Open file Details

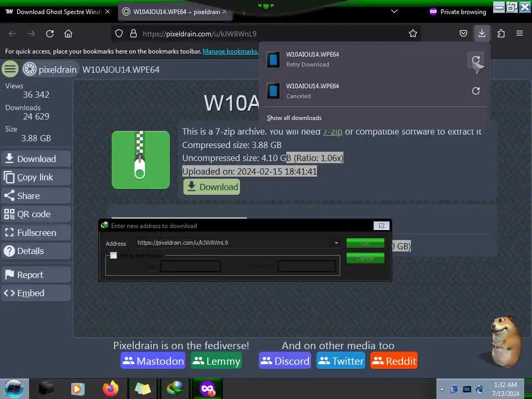[36, 251]
